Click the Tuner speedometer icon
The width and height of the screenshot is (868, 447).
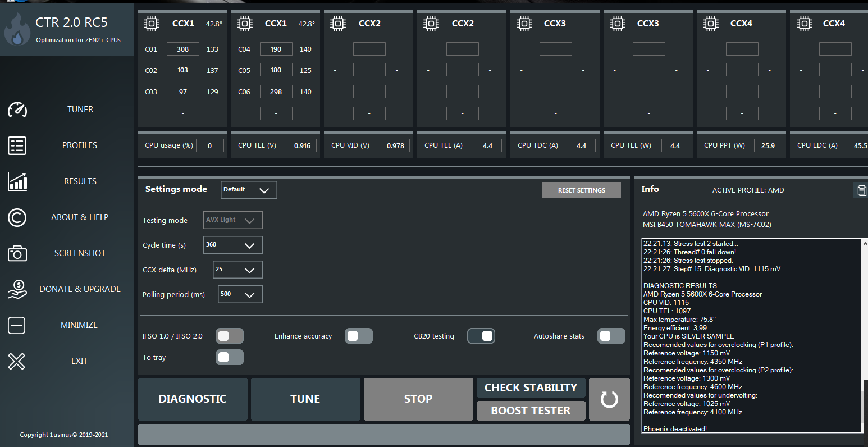tap(17, 110)
